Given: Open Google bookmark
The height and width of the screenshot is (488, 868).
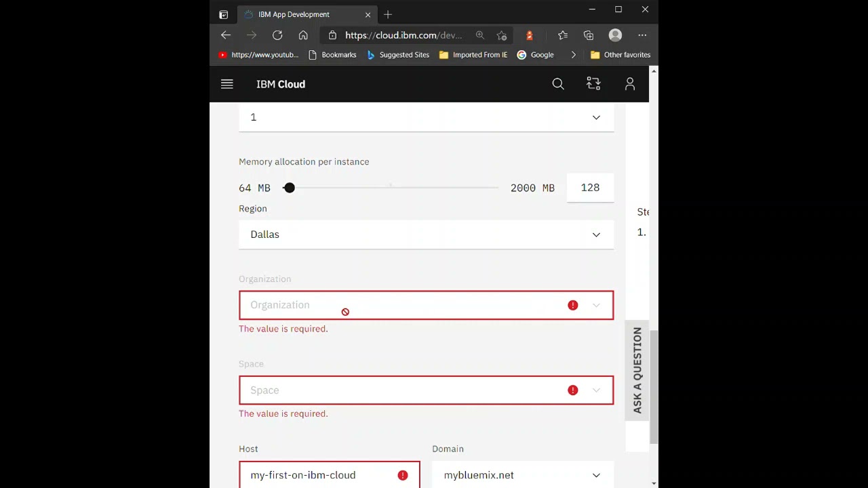Looking at the screenshot, I should click(x=536, y=55).
